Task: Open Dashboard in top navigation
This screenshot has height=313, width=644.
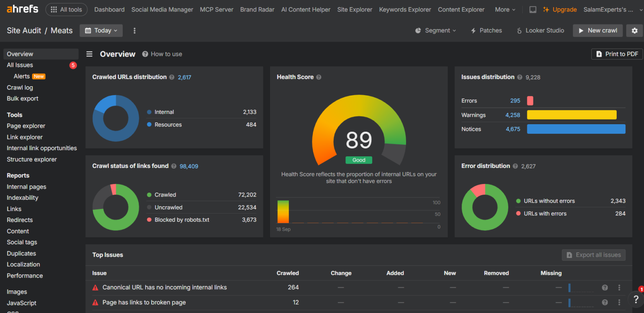Action: pyautogui.click(x=109, y=10)
